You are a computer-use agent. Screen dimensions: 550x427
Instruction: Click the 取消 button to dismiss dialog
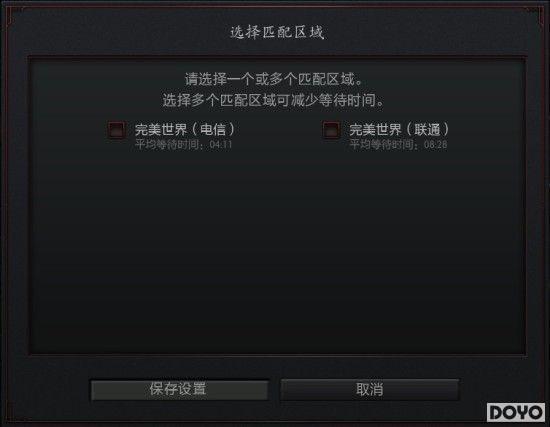pos(370,389)
